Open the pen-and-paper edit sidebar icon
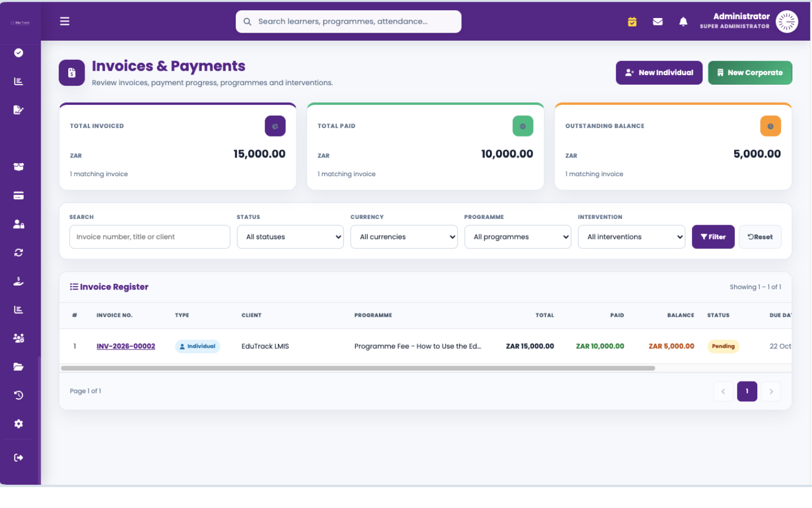Image resolution: width=812 pixels, height=508 pixels. [x=19, y=110]
